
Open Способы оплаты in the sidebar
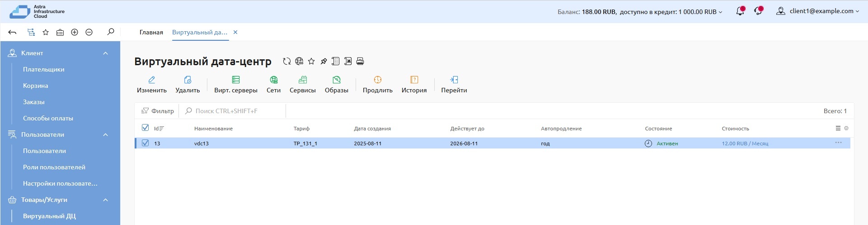(48, 118)
